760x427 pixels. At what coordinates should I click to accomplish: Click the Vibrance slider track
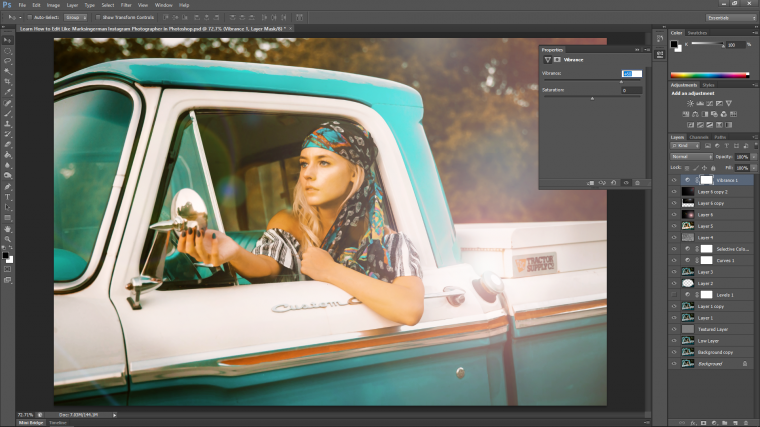point(591,80)
